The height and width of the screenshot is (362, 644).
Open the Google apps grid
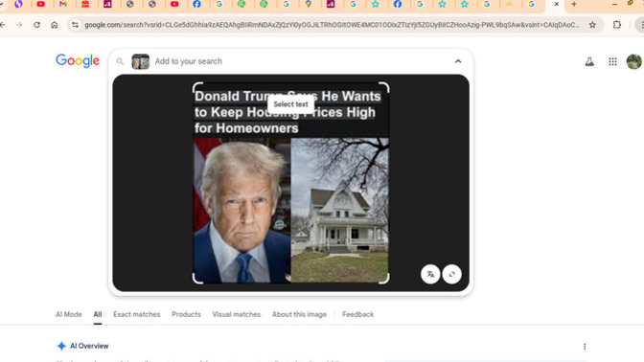click(612, 61)
